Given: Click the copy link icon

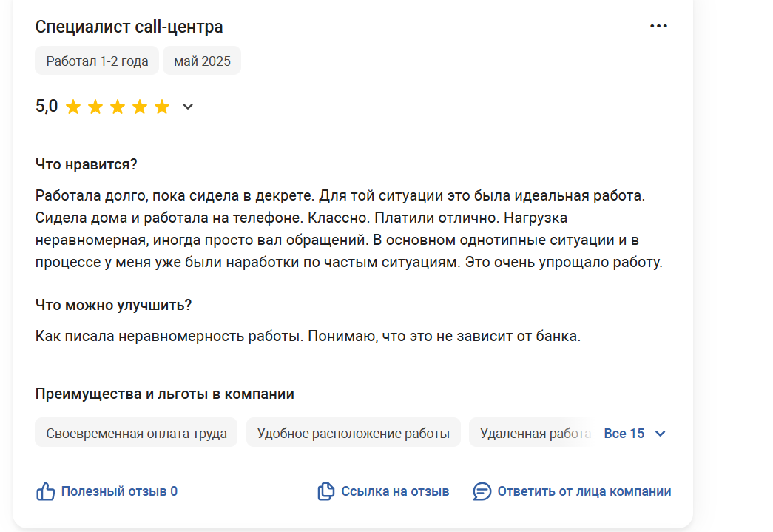Looking at the screenshot, I should click(326, 491).
